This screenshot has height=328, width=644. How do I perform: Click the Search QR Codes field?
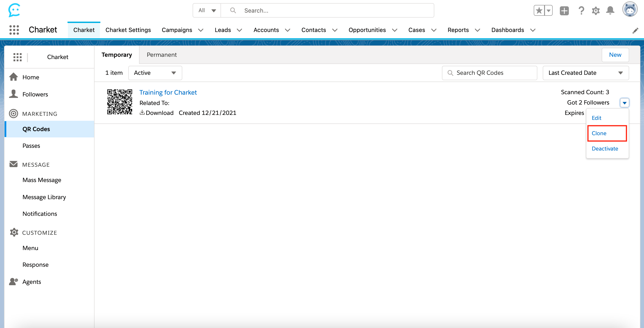(x=489, y=73)
